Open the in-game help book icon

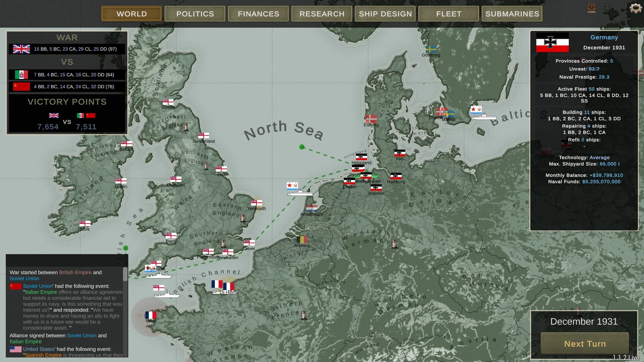[591, 8]
